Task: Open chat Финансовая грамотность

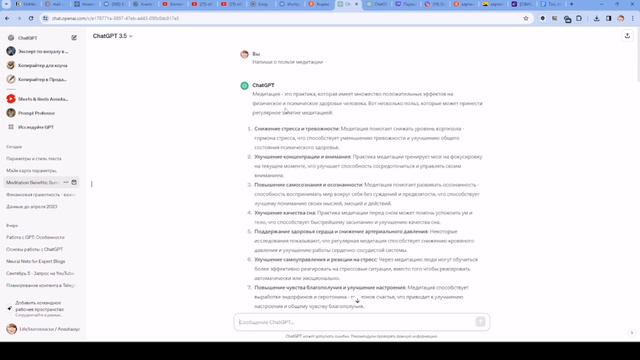Action: point(42,195)
